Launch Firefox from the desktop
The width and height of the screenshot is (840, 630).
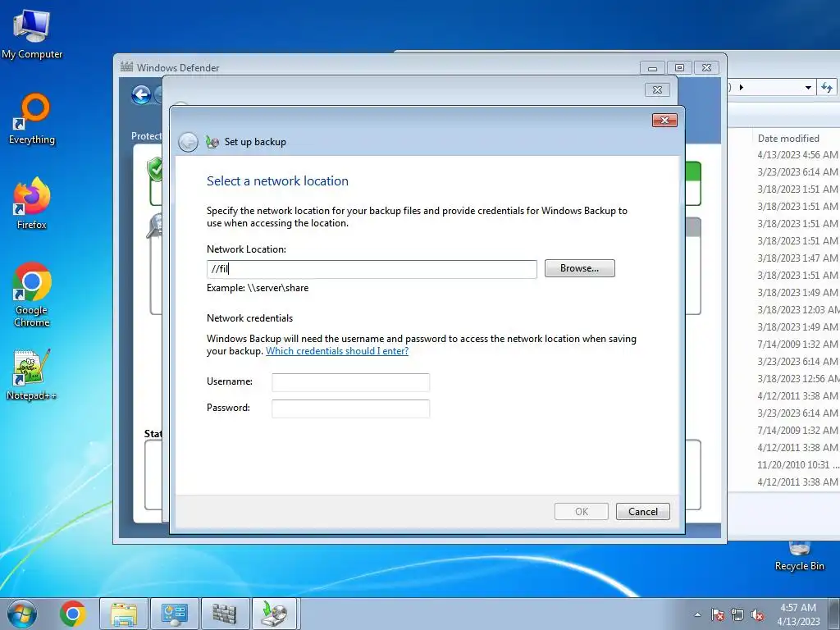pos(32,203)
